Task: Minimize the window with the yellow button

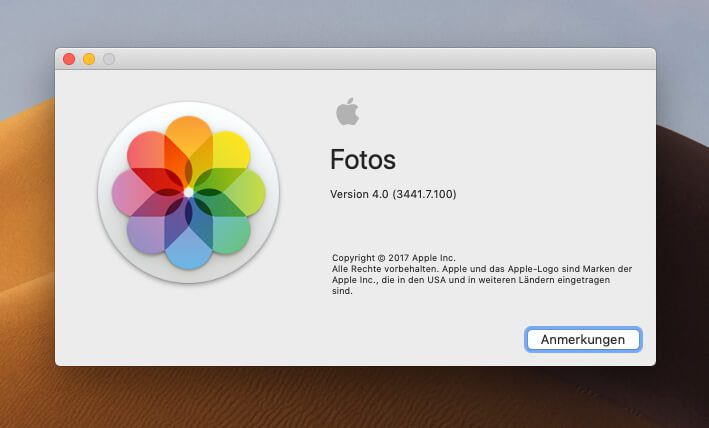Action: pyautogui.click(x=89, y=59)
